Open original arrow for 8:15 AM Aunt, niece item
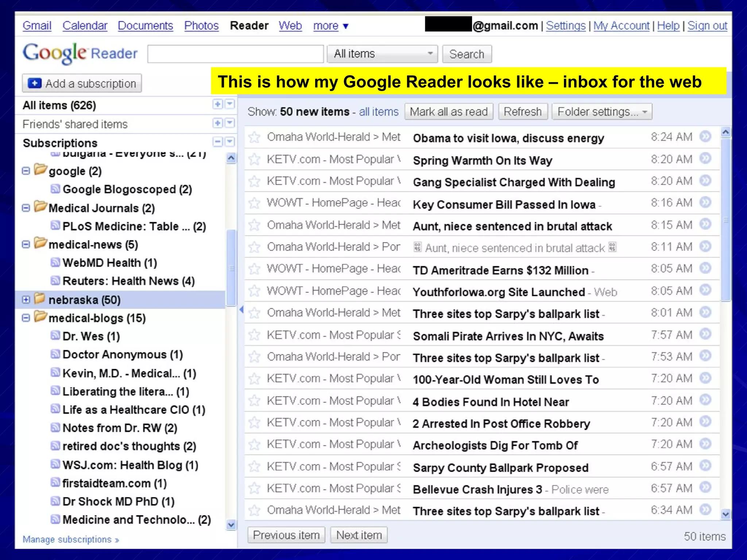 [x=705, y=224]
